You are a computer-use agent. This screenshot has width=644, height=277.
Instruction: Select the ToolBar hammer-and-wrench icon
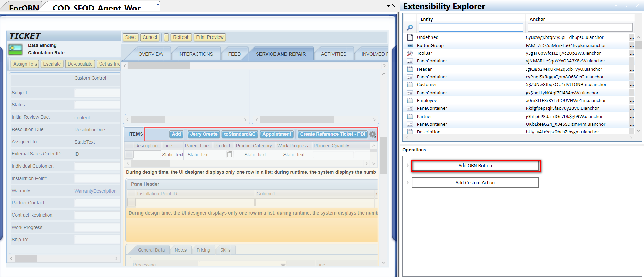(410, 53)
